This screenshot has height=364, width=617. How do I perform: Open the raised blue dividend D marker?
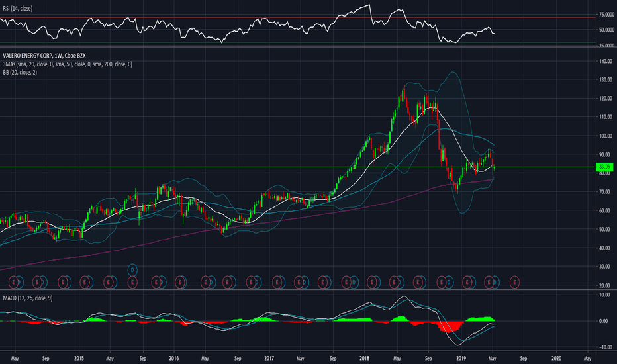click(x=132, y=270)
